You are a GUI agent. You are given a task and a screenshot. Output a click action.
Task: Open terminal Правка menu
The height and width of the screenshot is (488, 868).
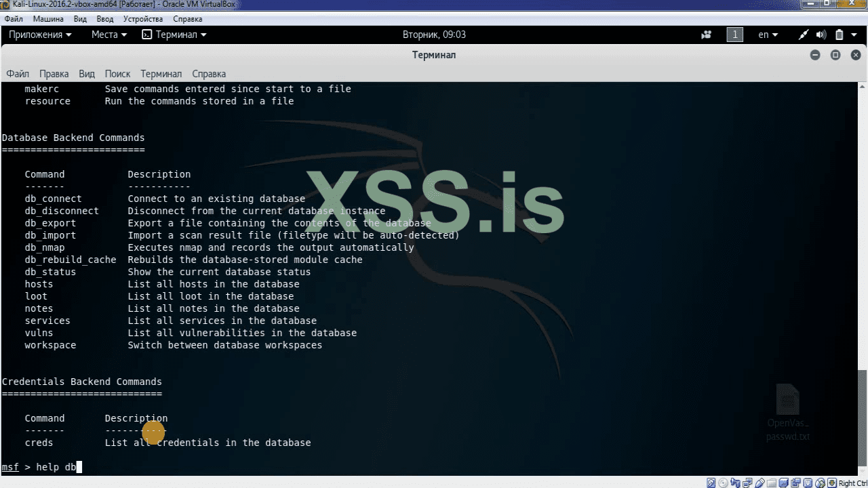tap(54, 74)
